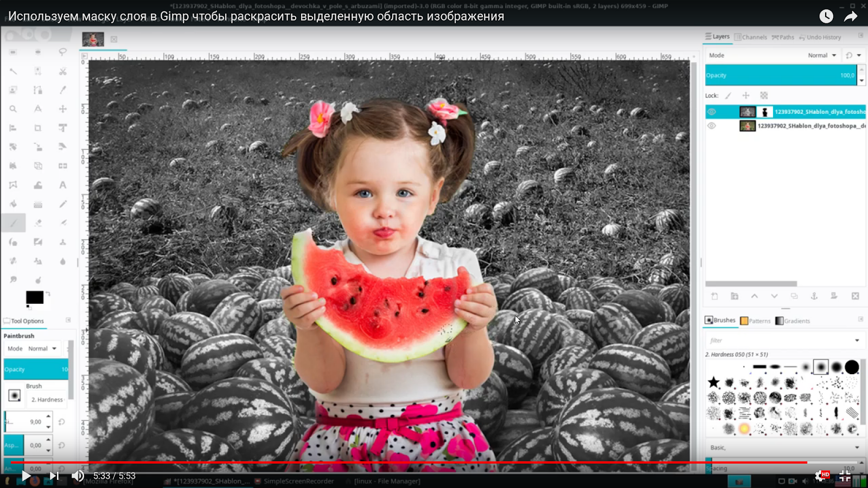Toggle visibility of the bottom color layer
Viewport: 868px width, 488px height.
(712, 126)
